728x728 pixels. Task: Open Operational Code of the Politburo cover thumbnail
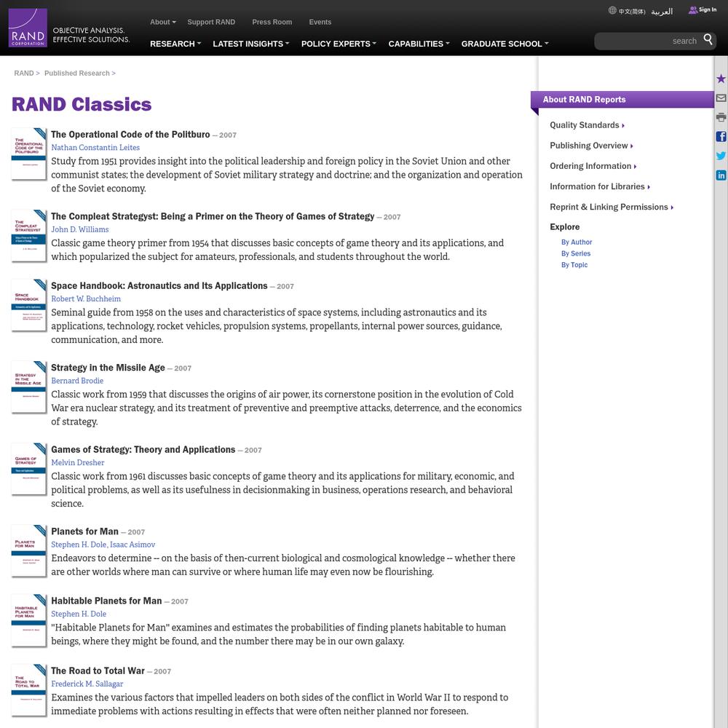click(28, 154)
